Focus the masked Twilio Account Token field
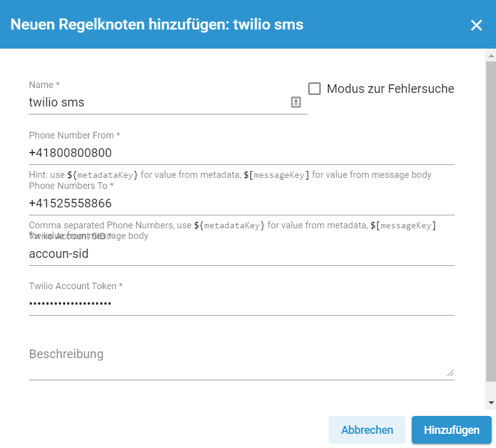 pos(242,303)
